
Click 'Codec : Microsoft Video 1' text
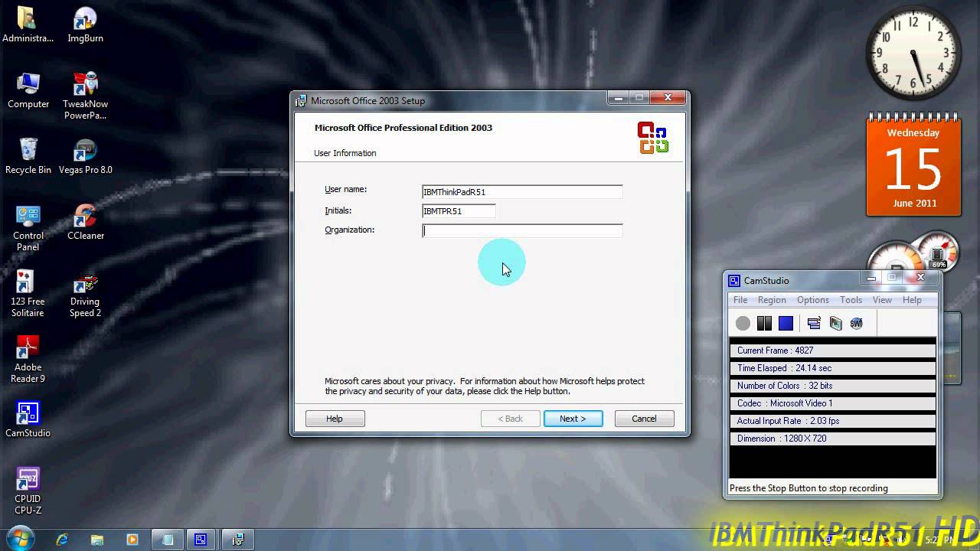(785, 403)
